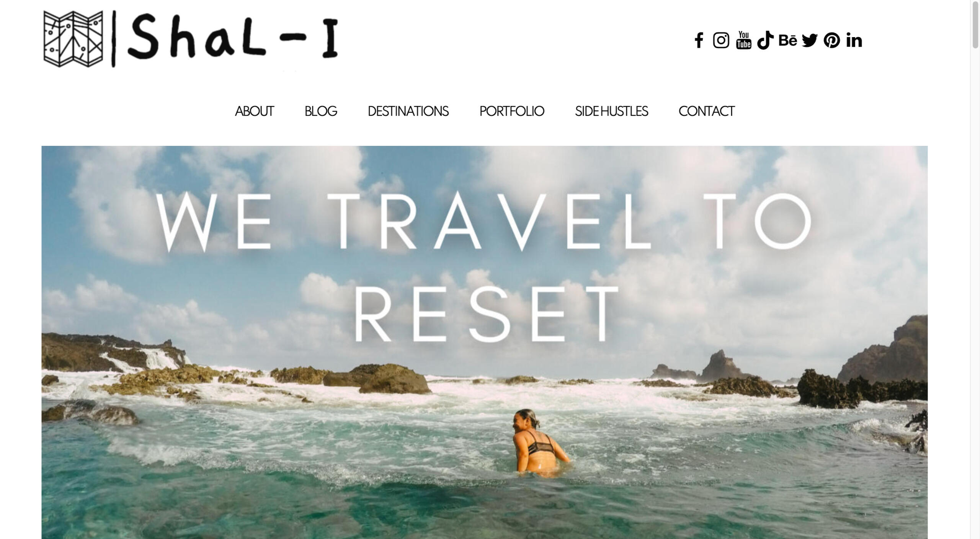Image resolution: width=980 pixels, height=539 pixels.
Task: Open the Facebook social icon
Action: 699,40
